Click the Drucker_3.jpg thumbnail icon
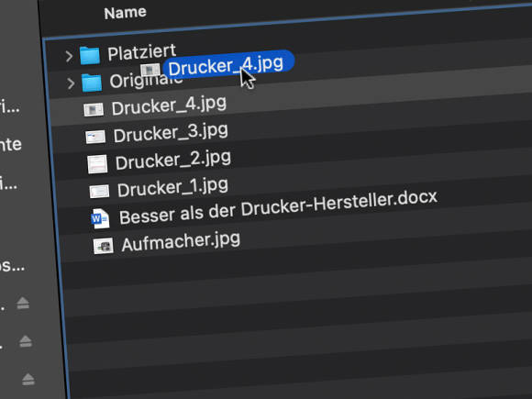 (x=95, y=137)
